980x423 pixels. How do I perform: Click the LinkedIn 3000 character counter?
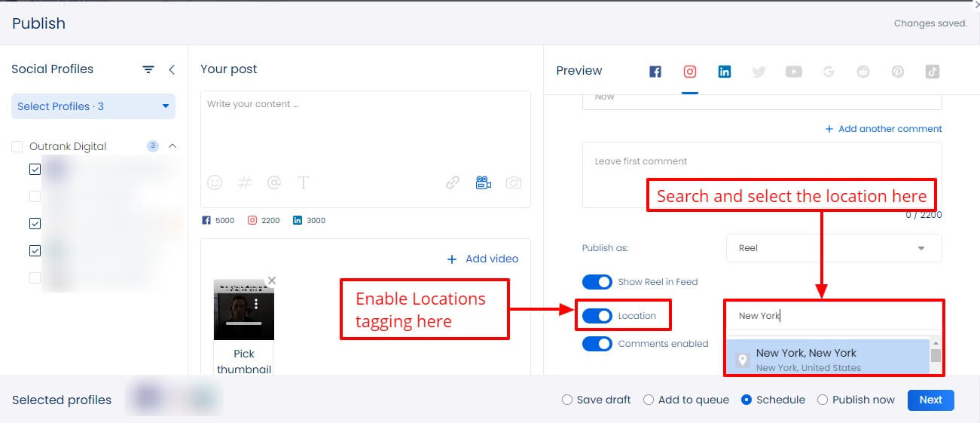[x=309, y=220]
